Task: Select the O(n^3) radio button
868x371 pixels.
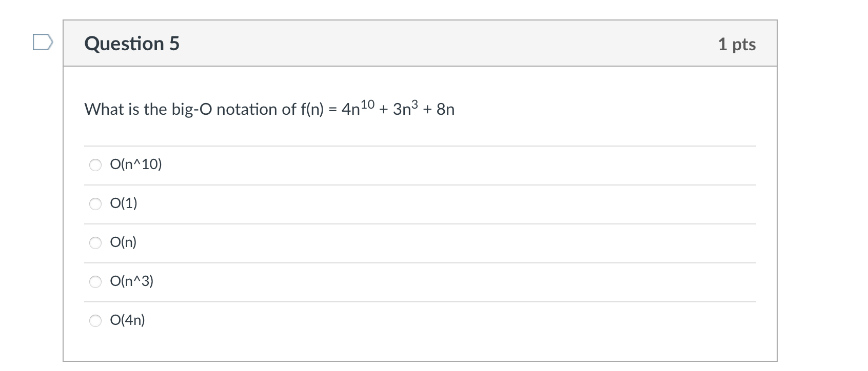Action: click(x=95, y=281)
